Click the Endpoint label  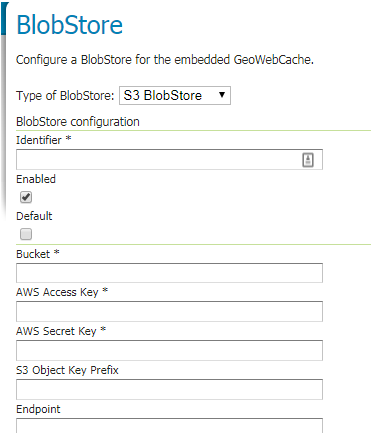pos(38,409)
